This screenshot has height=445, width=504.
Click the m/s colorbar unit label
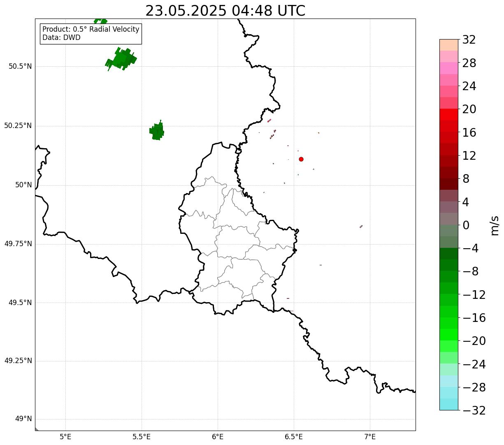click(x=494, y=225)
